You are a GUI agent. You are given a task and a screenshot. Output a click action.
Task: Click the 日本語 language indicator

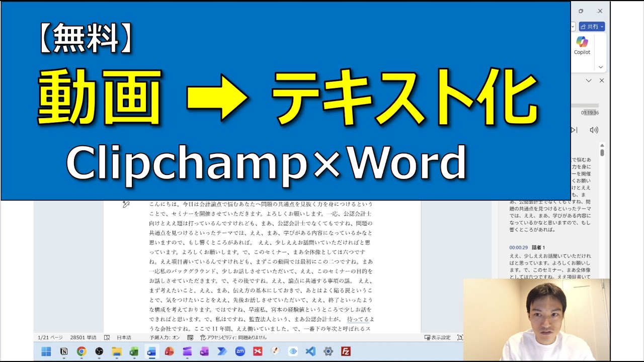tap(124, 337)
